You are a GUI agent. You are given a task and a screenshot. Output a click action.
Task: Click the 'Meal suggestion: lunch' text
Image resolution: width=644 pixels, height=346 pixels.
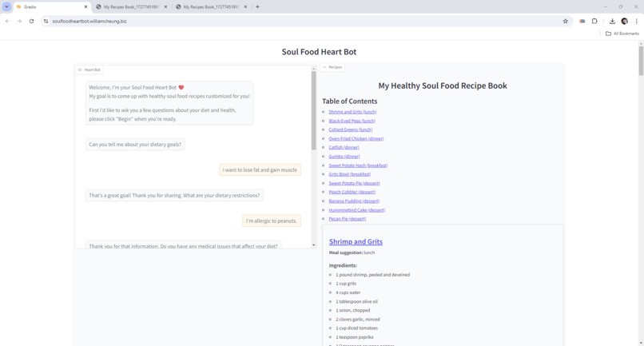tap(352, 253)
